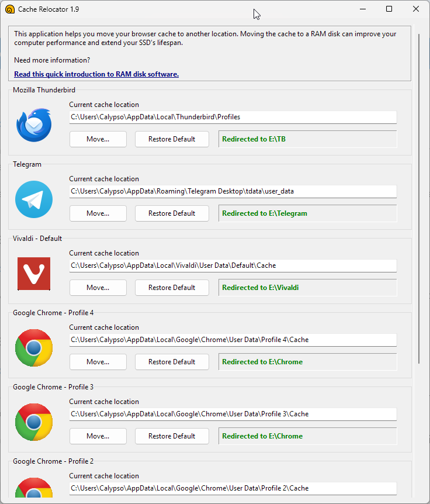Move the Telegram cache
This screenshot has height=504, width=430.
(98, 213)
